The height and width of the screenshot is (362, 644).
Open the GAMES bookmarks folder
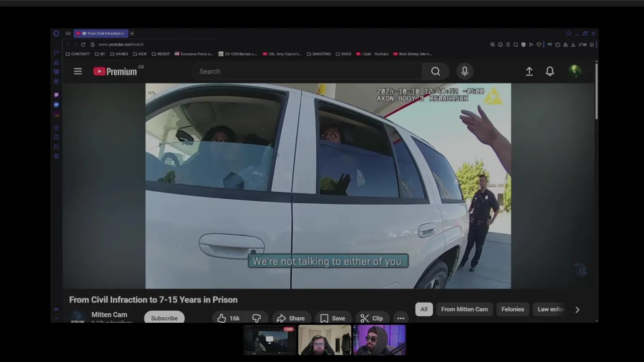pyautogui.click(x=119, y=54)
